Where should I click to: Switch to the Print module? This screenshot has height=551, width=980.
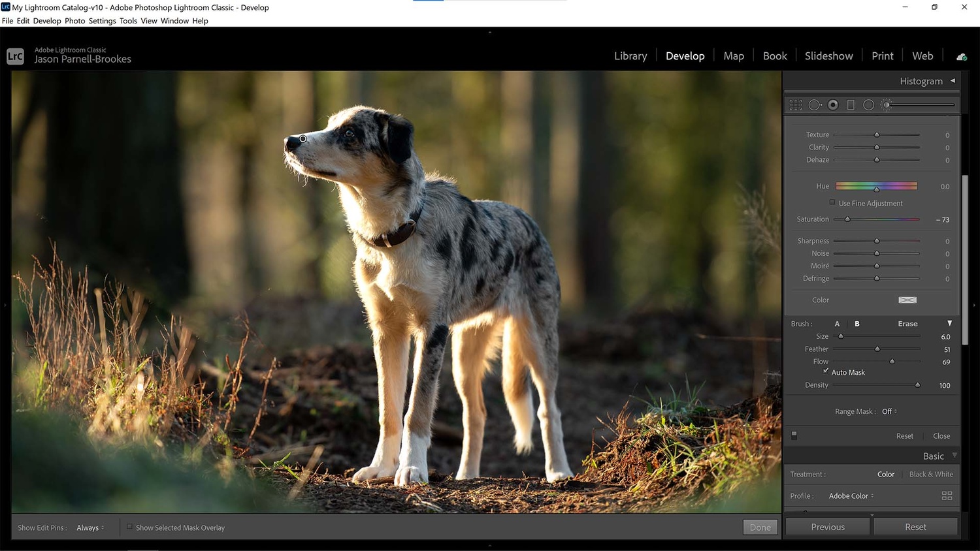(882, 56)
